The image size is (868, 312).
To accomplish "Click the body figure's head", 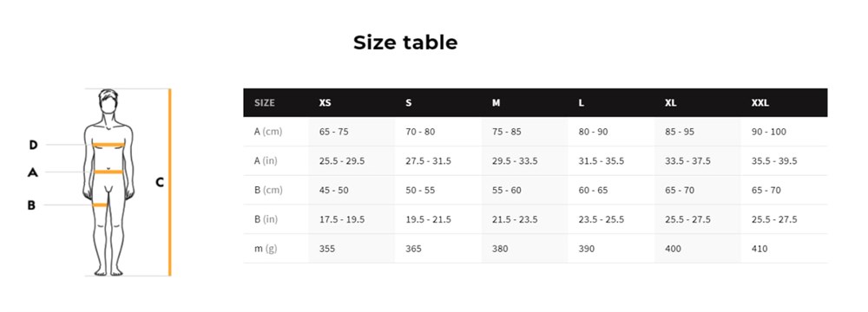I will (x=108, y=101).
